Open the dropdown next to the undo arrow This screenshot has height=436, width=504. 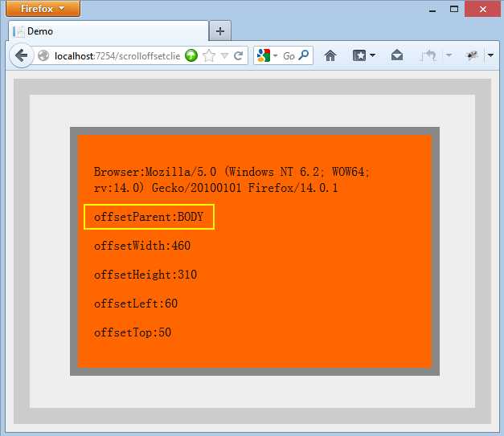tap(449, 55)
